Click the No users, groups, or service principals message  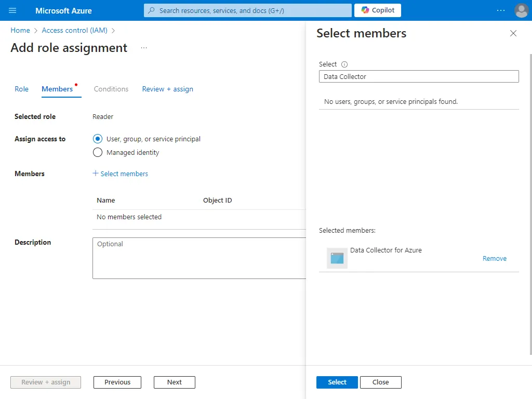pos(391,101)
